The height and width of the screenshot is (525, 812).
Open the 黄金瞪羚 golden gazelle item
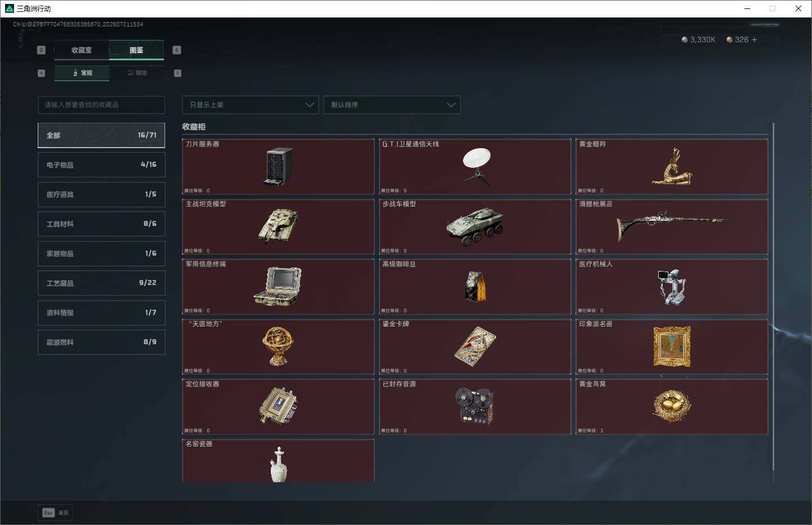[x=672, y=167]
